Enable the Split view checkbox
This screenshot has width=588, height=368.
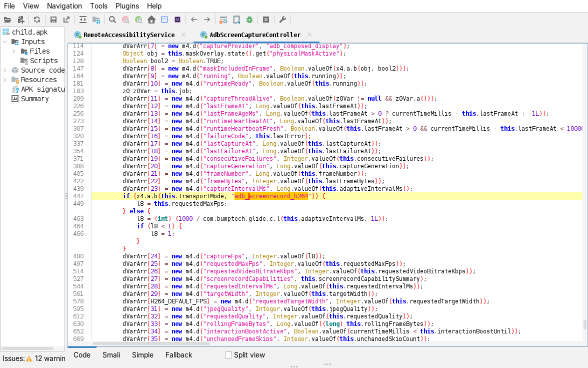click(228, 355)
